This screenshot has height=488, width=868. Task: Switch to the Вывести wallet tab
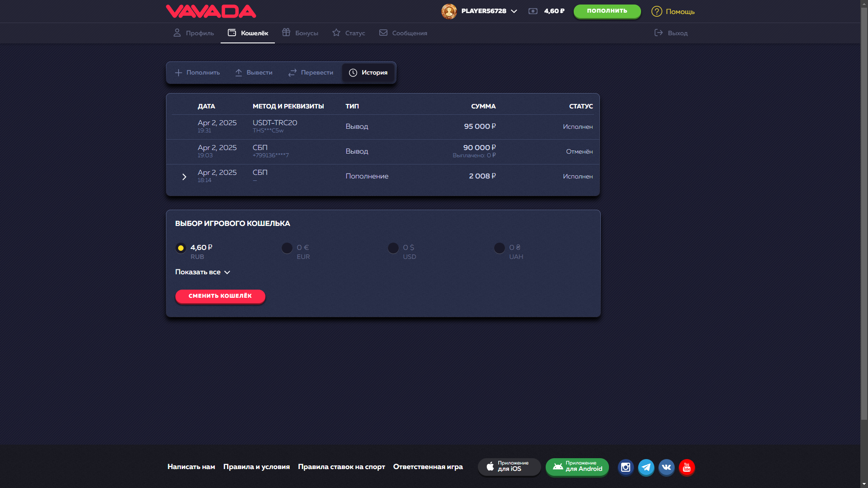(254, 73)
